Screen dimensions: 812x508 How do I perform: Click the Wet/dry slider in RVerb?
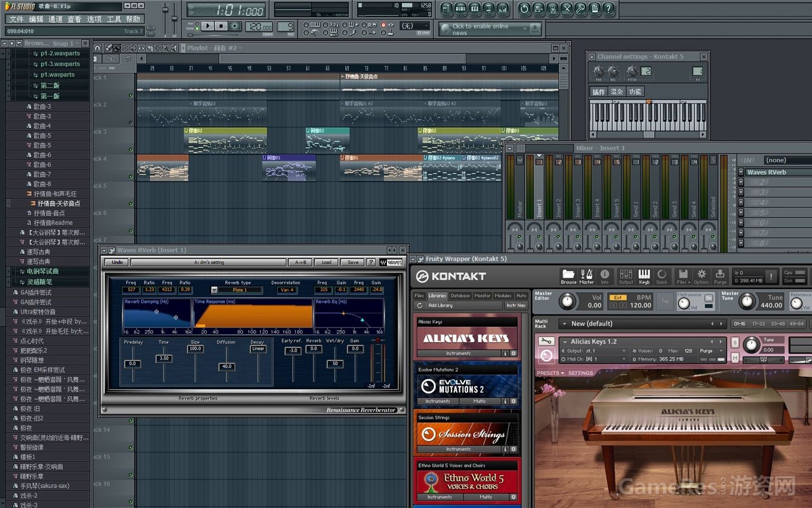tap(335, 364)
